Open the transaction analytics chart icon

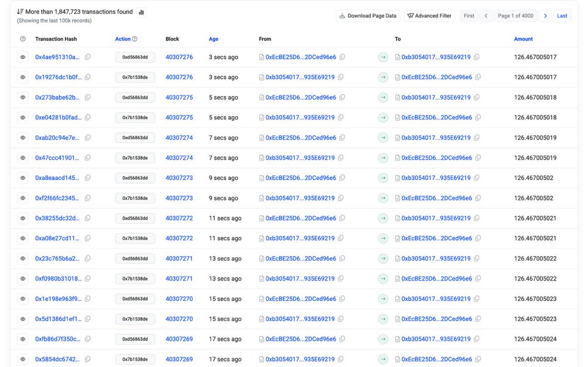tap(141, 12)
